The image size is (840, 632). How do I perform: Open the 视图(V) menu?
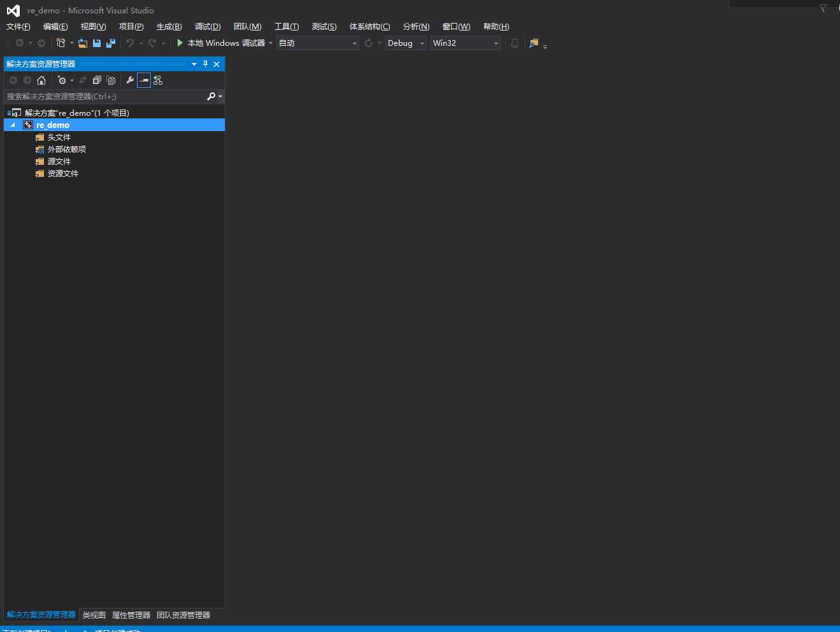coord(93,26)
